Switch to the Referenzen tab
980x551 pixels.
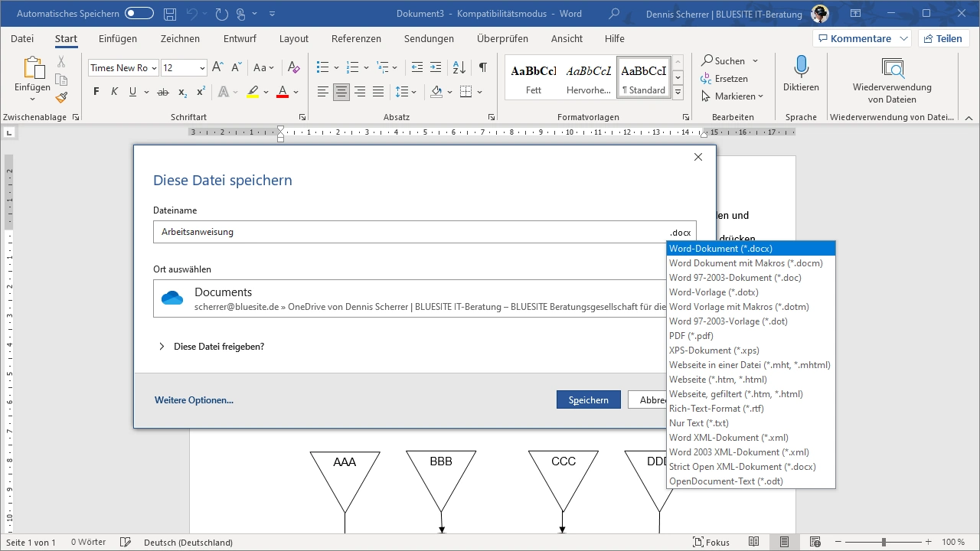pyautogui.click(x=356, y=39)
